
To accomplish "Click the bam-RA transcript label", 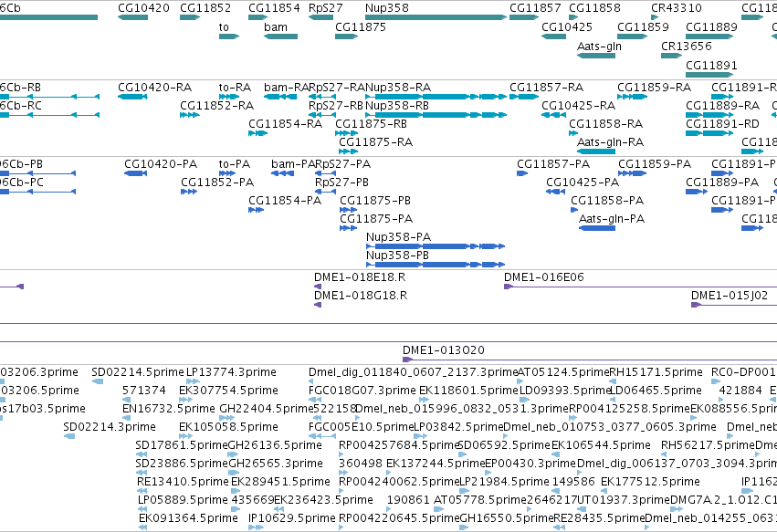I will (x=287, y=88).
